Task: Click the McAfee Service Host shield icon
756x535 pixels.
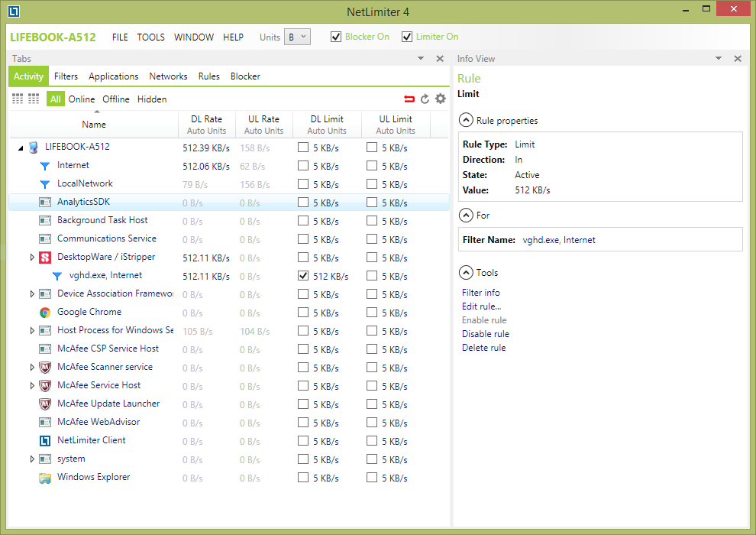Action: [45, 386]
